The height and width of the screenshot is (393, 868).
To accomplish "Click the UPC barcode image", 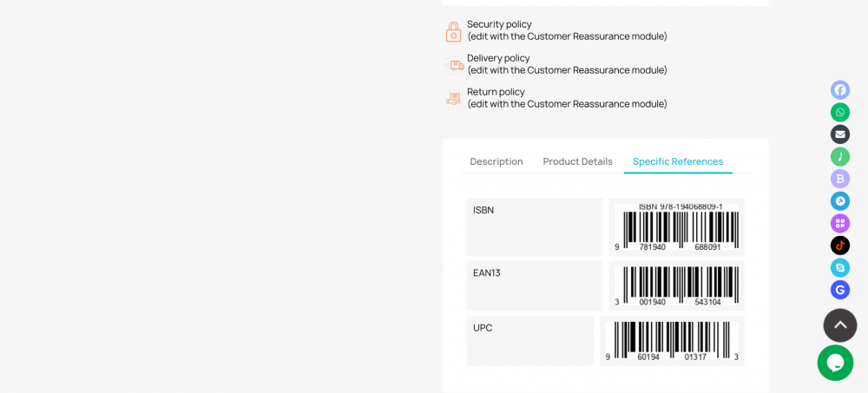I will pos(672,341).
